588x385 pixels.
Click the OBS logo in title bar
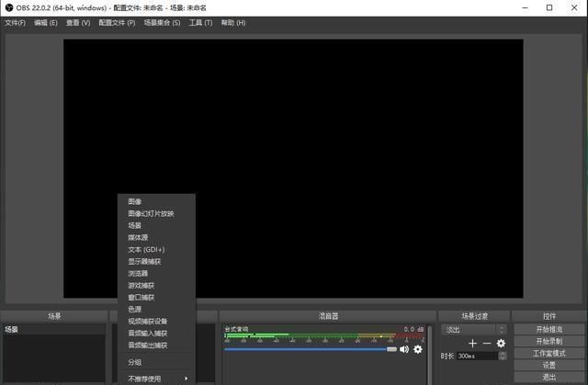tap(9, 7)
